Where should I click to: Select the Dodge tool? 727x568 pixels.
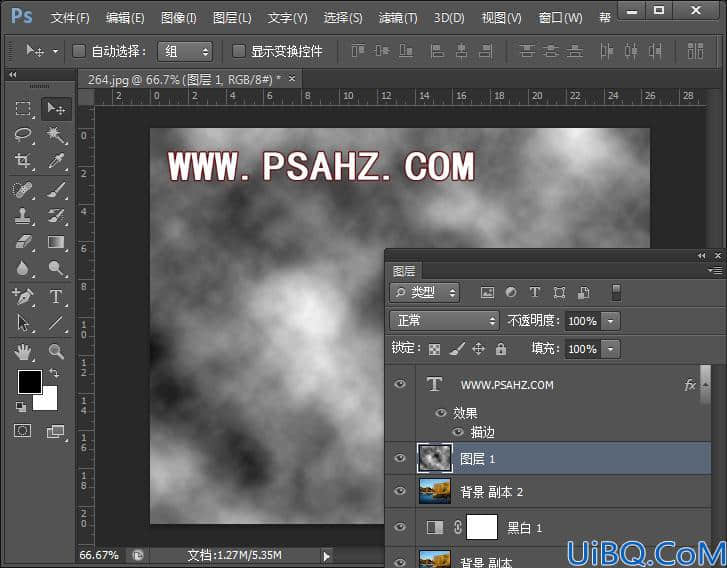coord(56,268)
